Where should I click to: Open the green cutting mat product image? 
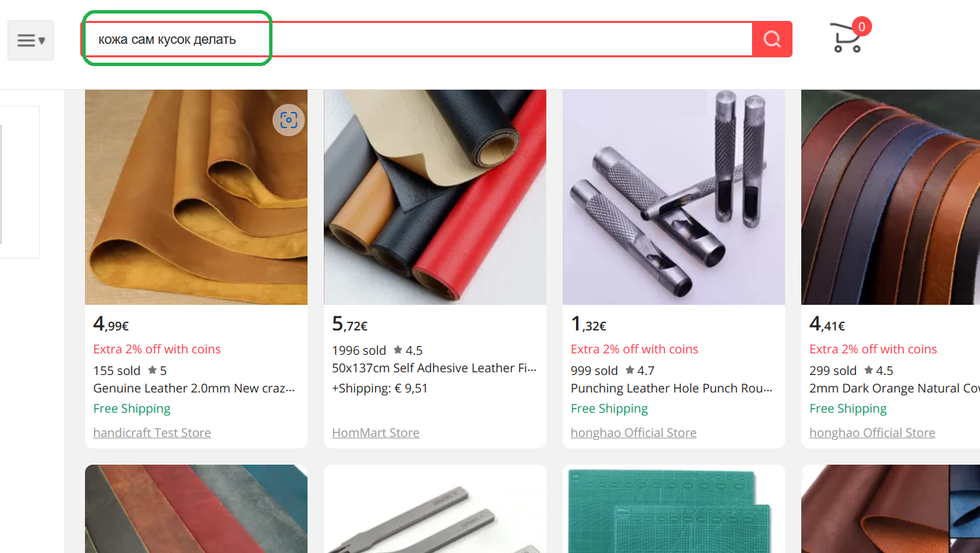[673, 509]
